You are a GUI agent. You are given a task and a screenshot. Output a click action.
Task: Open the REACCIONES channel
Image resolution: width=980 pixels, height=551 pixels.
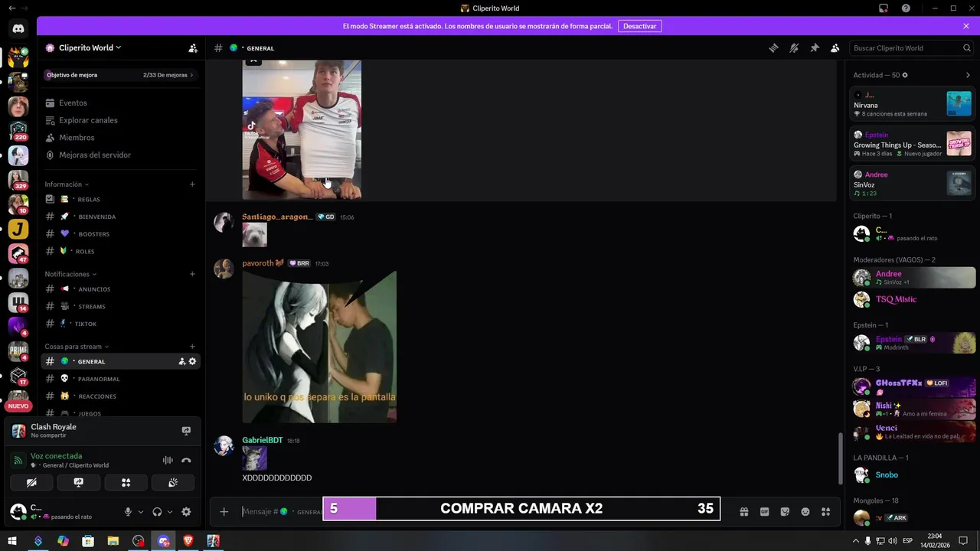coord(120,396)
